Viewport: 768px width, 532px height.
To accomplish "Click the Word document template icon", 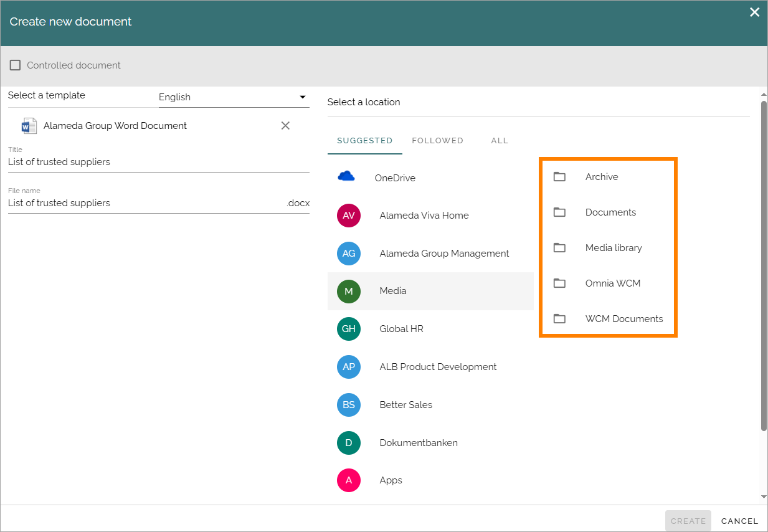I will [x=29, y=126].
